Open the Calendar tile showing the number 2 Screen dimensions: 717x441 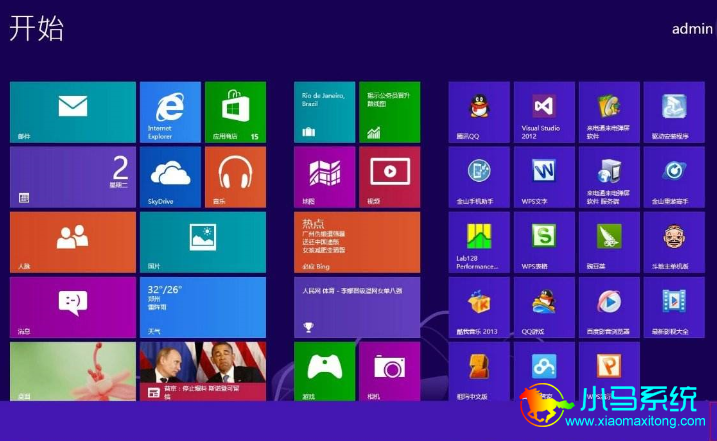click(x=73, y=177)
